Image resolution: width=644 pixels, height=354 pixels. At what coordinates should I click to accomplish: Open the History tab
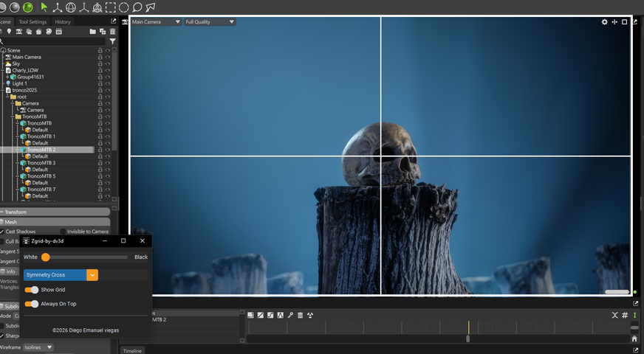click(x=63, y=22)
